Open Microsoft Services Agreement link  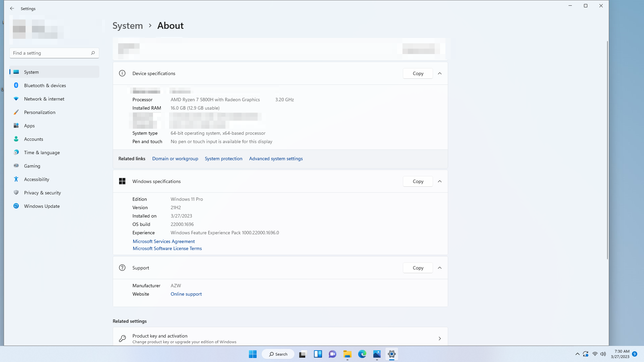tap(164, 241)
